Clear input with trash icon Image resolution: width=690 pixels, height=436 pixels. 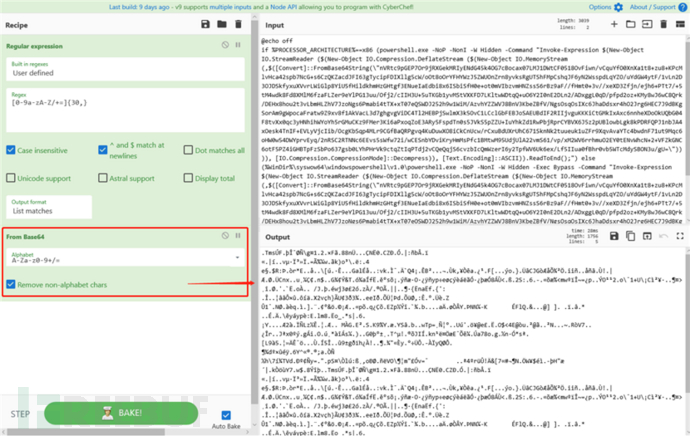(x=664, y=24)
